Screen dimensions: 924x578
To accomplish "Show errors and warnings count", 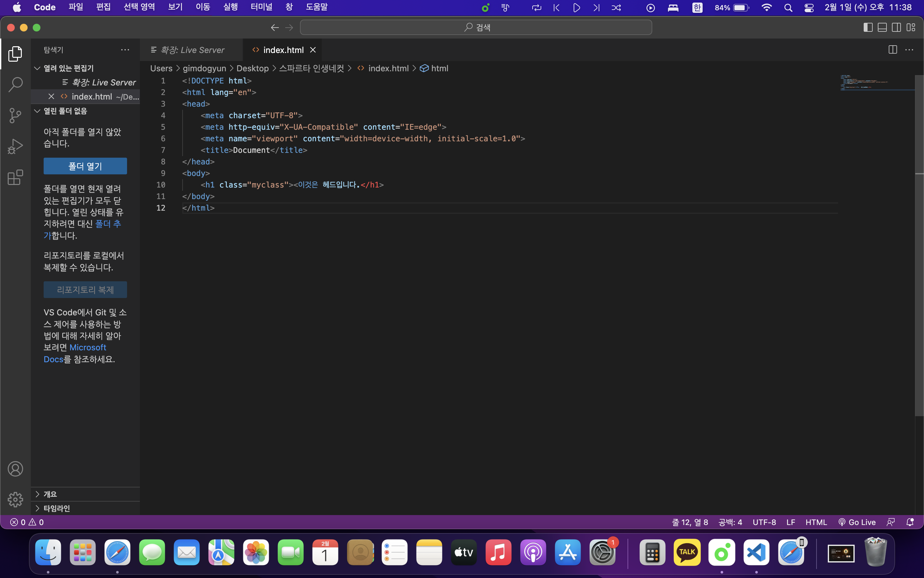I will (x=27, y=522).
